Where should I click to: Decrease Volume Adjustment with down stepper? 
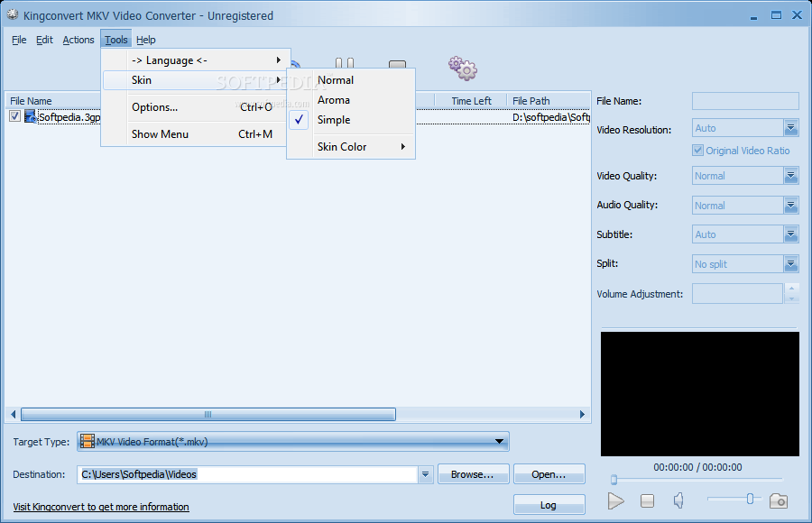pyautogui.click(x=791, y=298)
